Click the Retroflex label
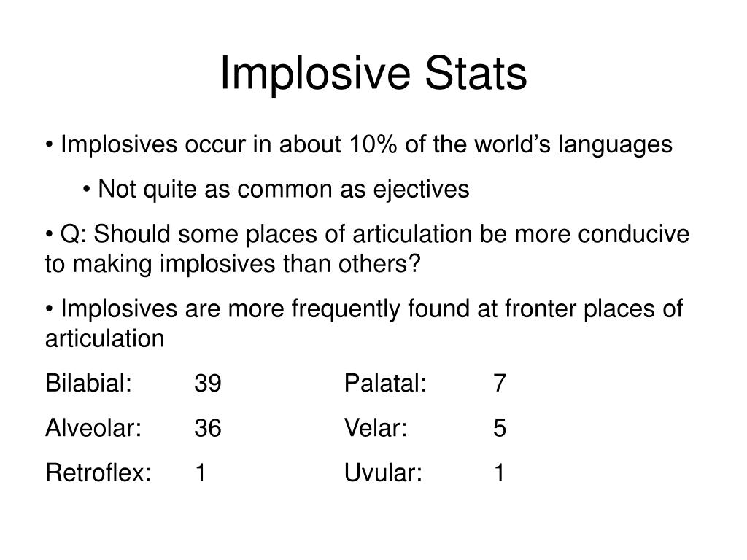The image size is (747, 560). 98,472
